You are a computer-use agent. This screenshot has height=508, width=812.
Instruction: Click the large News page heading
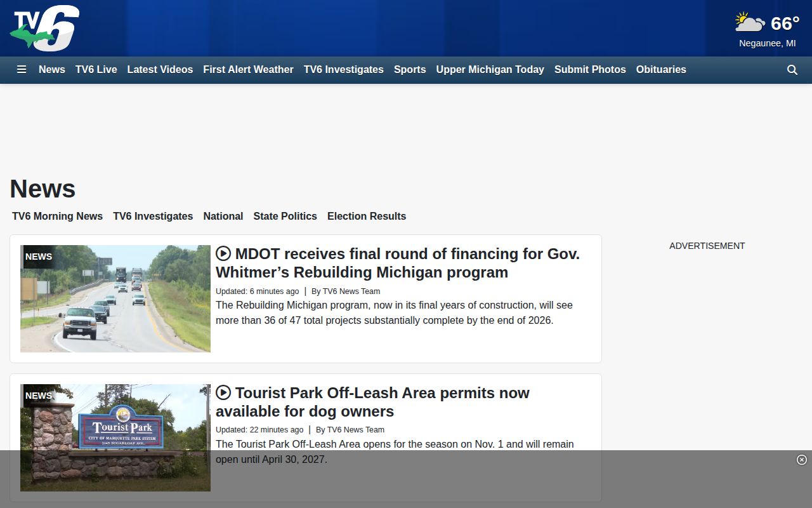pos(43,189)
